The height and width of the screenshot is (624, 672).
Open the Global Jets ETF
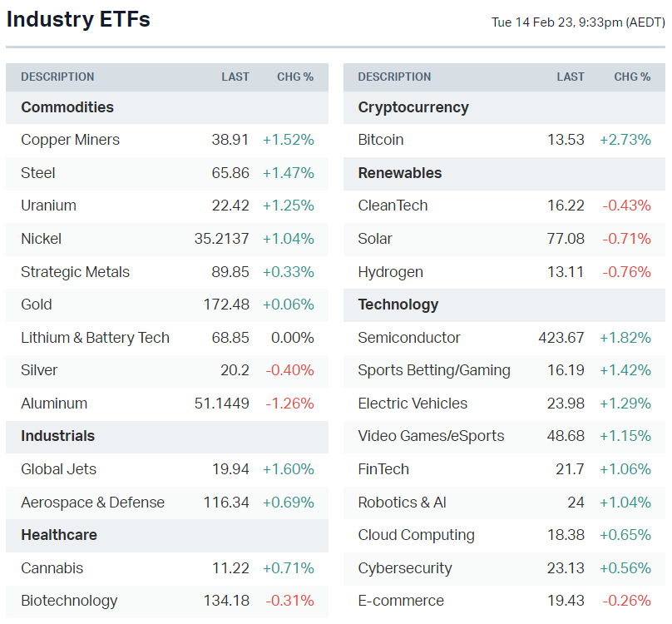click(x=59, y=469)
